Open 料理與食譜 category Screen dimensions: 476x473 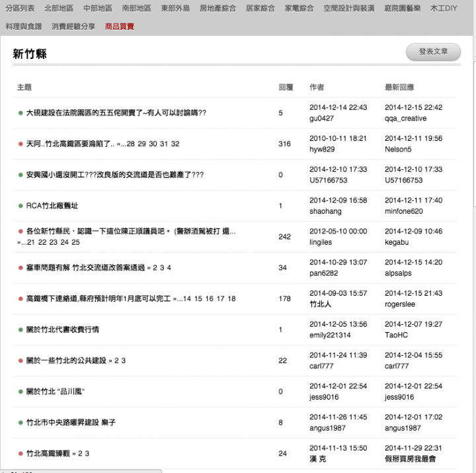coord(24,26)
